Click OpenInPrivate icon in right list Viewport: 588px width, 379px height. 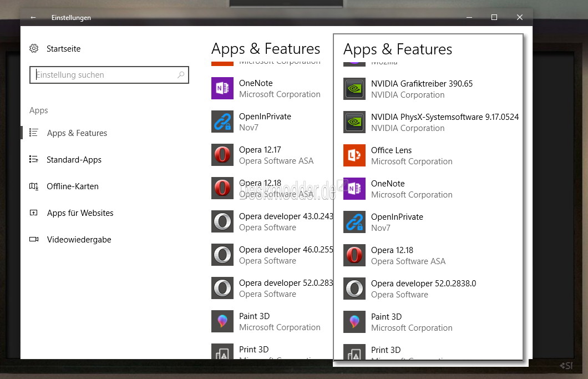(354, 222)
